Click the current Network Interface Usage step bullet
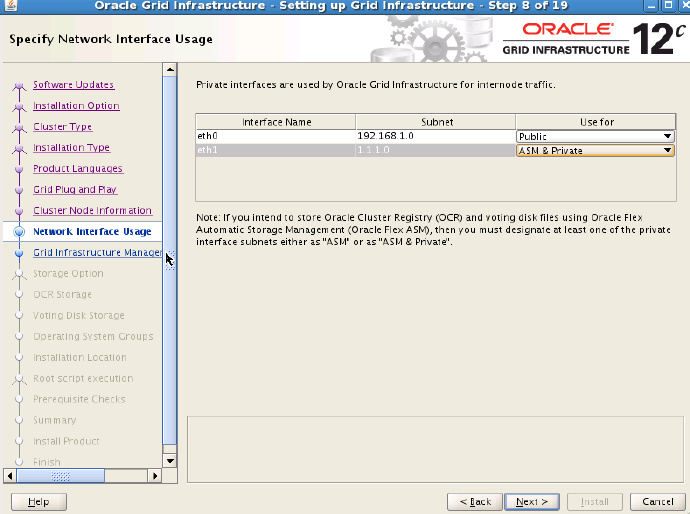This screenshot has width=690, height=514. coord(19,231)
